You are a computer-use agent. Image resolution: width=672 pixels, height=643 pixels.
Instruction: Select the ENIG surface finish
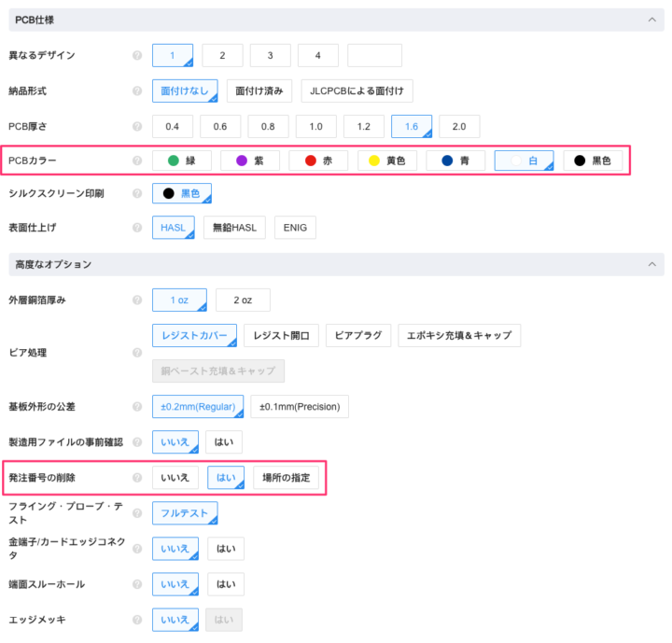click(295, 227)
